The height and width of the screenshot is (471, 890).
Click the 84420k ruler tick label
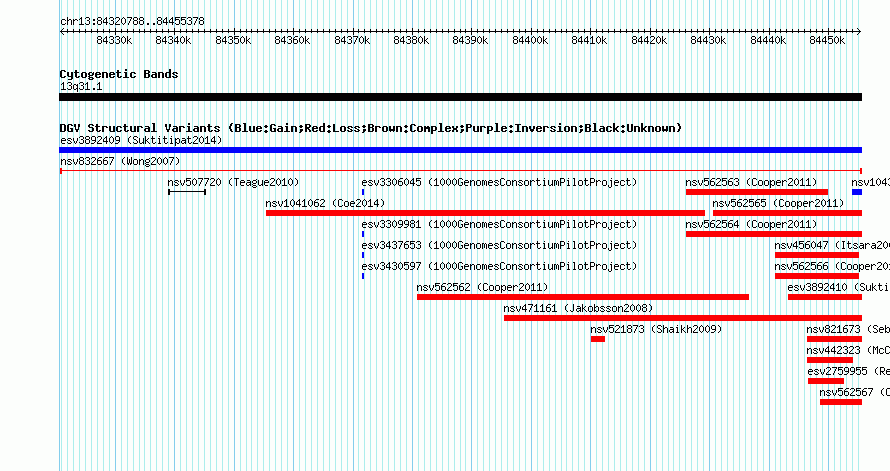pyautogui.click(x=649, y=40)
